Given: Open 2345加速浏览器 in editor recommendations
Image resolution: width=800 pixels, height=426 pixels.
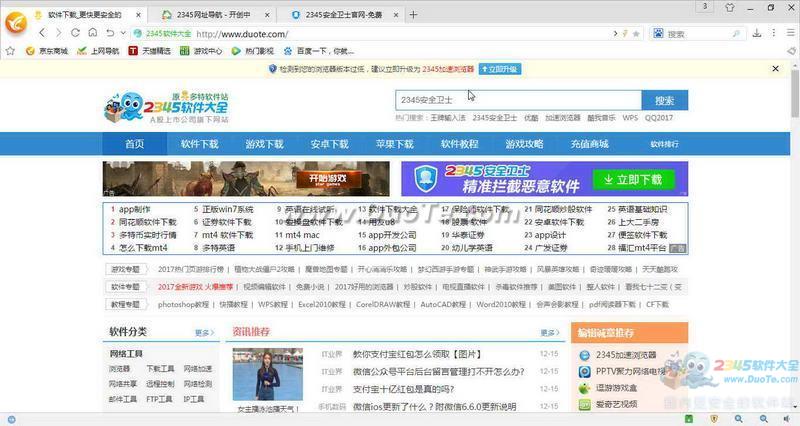Looking at the screenshot, I should coord(626,355).
